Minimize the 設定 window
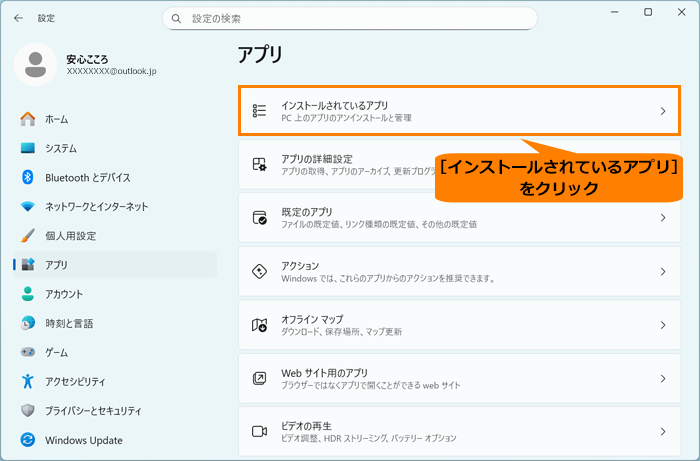700x461 pixels. tap(615, 12)
